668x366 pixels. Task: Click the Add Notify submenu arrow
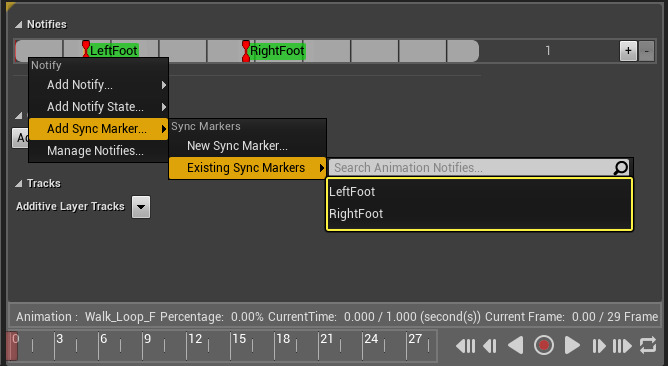164,85
